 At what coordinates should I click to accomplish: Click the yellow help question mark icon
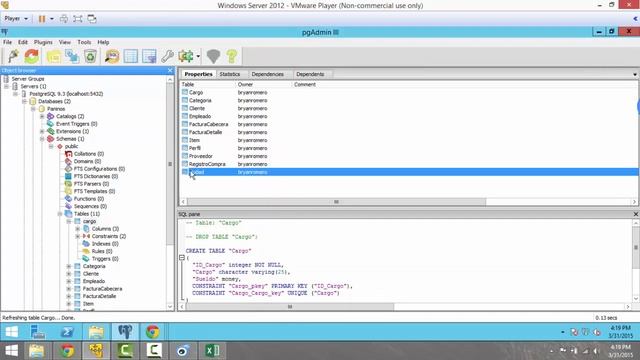[x=231, y=56]
